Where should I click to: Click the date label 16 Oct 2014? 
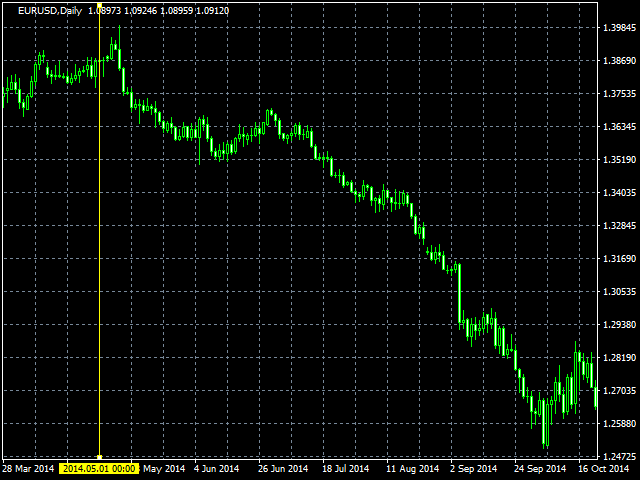click(604, 468)
